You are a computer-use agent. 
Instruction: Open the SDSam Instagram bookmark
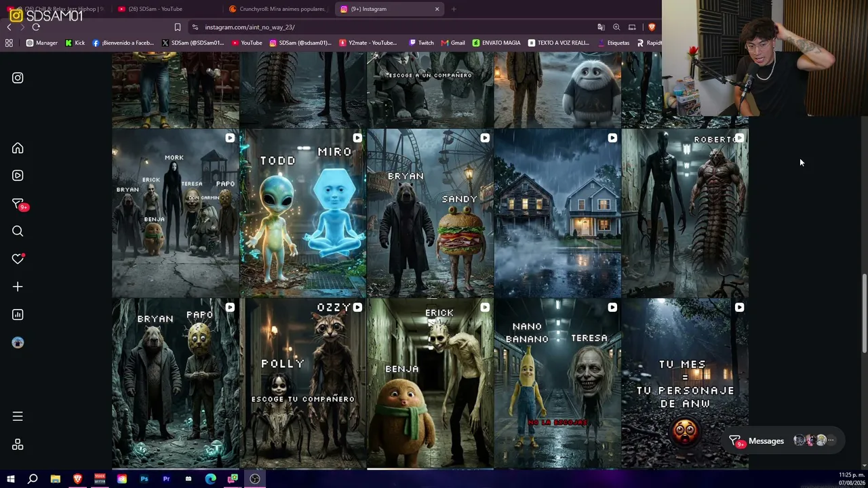point(300,43)
